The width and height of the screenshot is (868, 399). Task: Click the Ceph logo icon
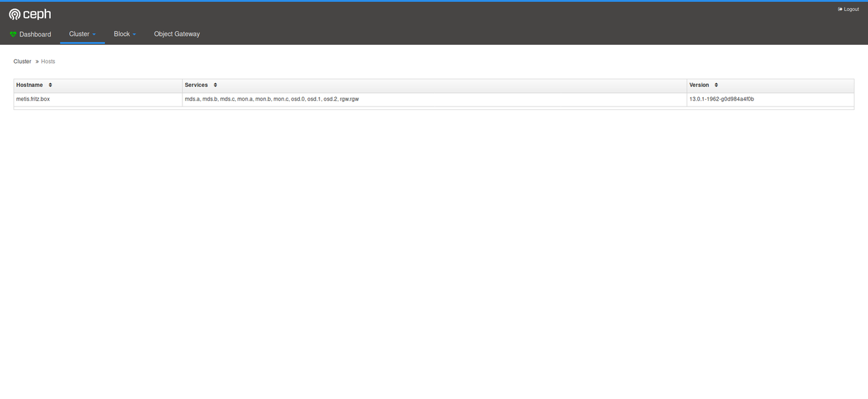click(x=14, y=14)
